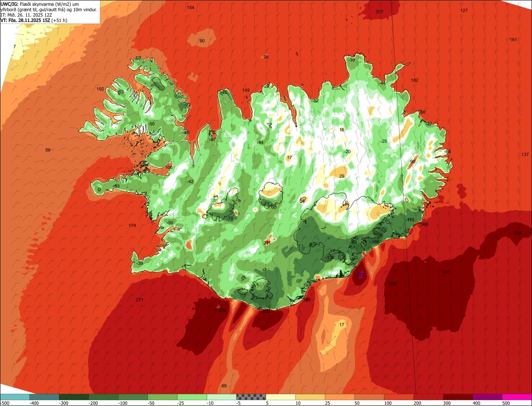The image size is (532, 406).
Task: Click the map value '-132'
Action: 330,257
